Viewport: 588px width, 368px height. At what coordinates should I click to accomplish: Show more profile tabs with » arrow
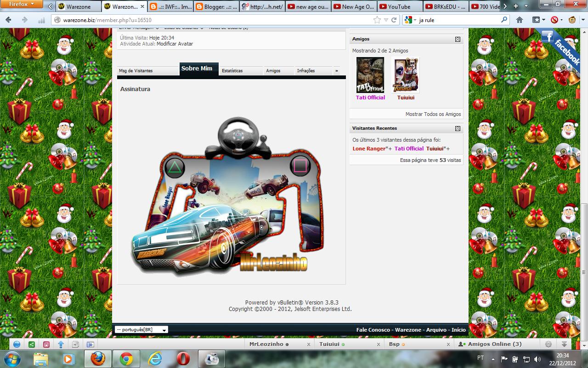click(x=337, y=71)
